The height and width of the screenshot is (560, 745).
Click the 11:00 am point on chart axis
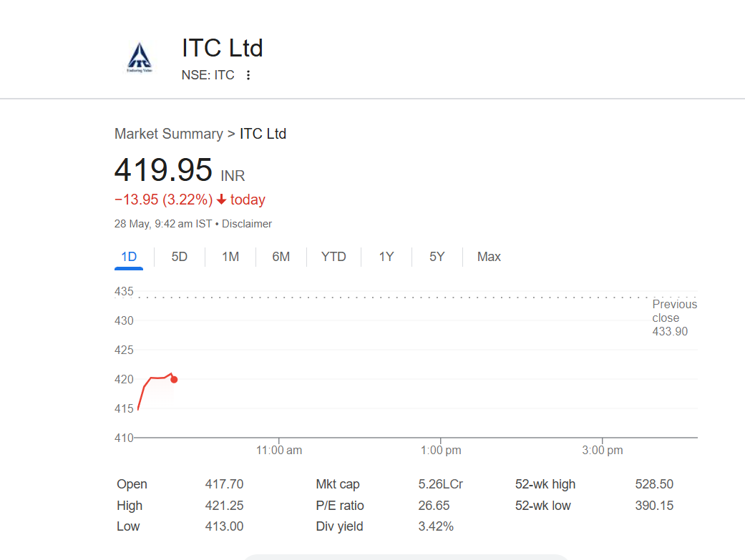279,450
